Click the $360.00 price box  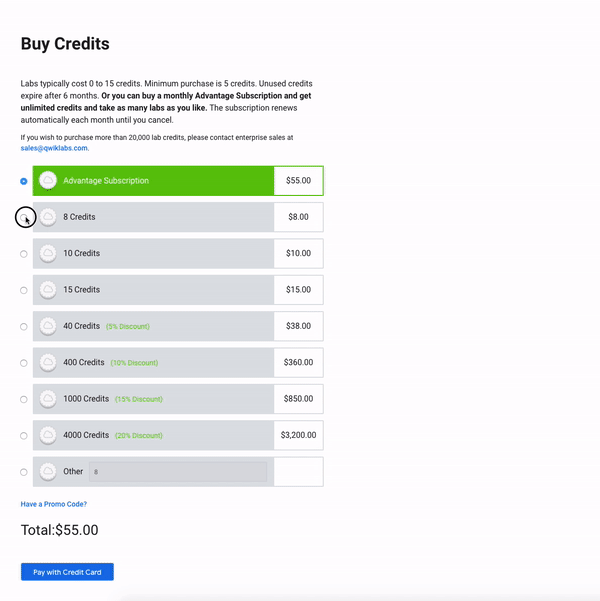[x=298, y=363]
